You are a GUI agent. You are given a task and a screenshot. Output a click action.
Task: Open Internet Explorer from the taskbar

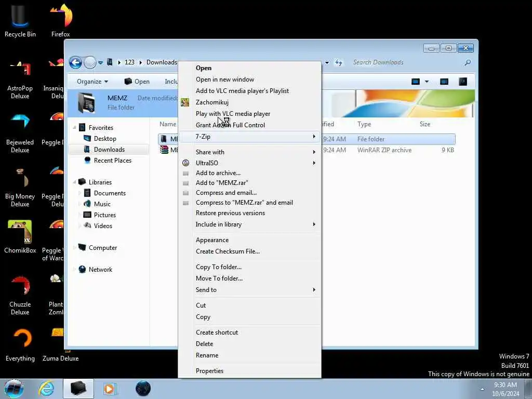pos(46,389)
